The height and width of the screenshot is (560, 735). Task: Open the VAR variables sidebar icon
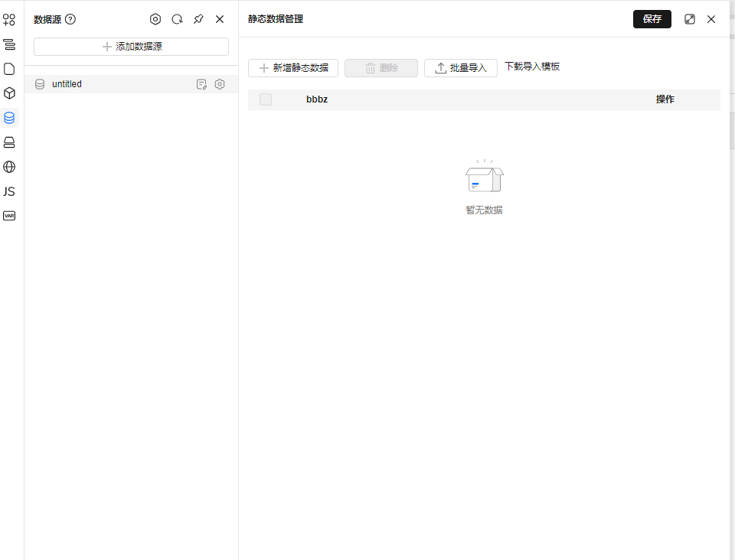tap(9, 216)
